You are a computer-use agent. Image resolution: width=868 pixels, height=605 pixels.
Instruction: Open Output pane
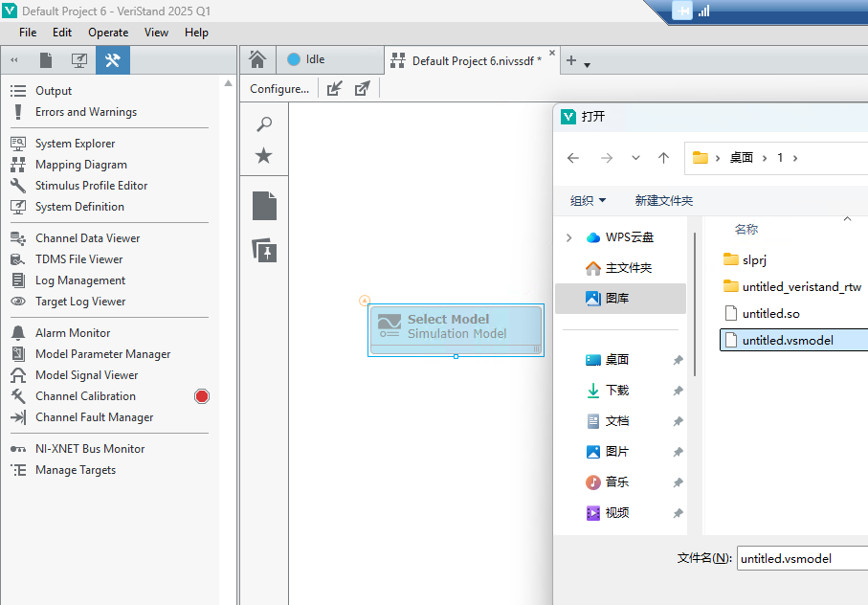point(54,91)
